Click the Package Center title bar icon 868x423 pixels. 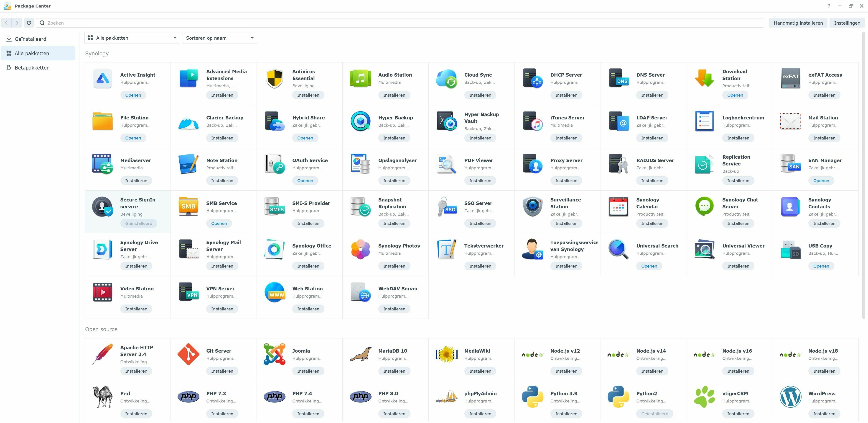7,6
